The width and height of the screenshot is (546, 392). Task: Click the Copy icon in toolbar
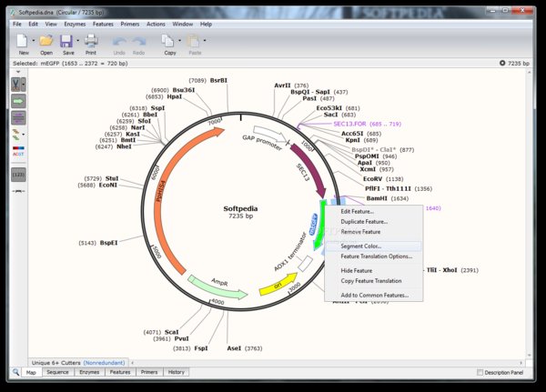click(169, 41)
